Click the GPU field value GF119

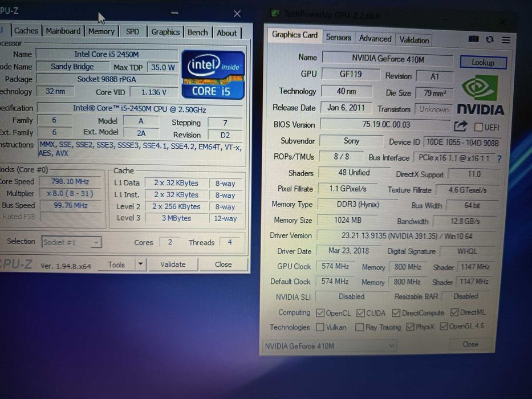(x=351, y=74)
